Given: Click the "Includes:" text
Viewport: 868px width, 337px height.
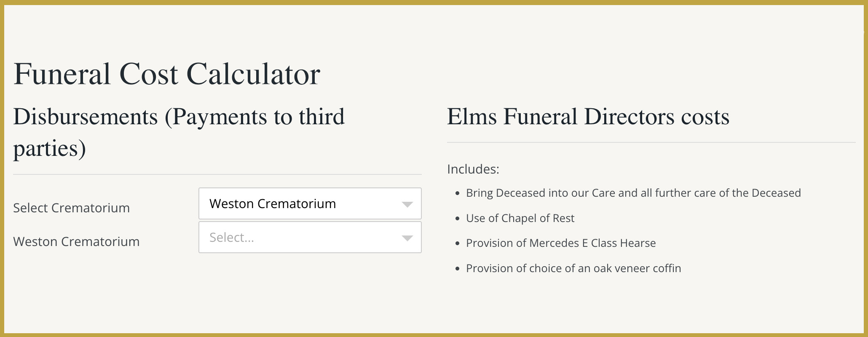Looking at the screenshot, I should coord(473,169).
